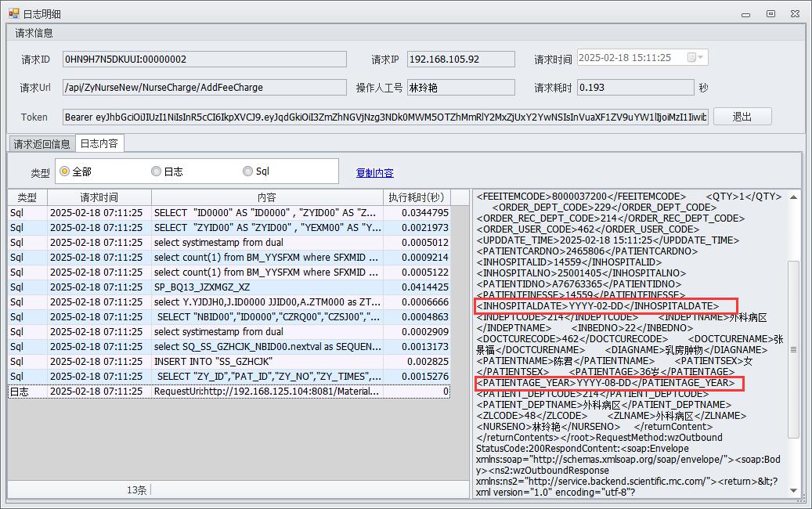Click the 请求ID input field
Viewport: 812px width, 509px height.
click(x=204, y=59)
